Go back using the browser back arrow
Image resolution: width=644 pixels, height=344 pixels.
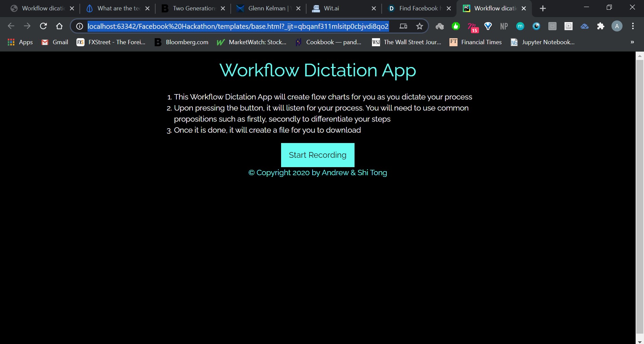(x=11, y=26)
